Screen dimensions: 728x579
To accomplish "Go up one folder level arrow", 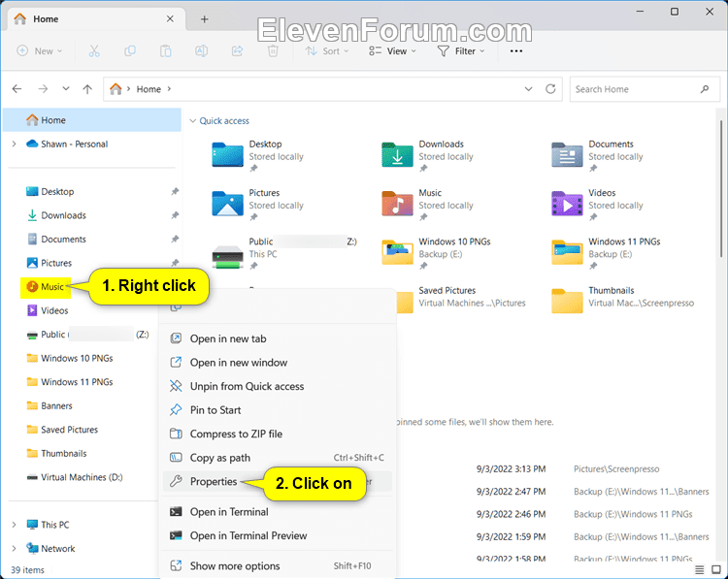I will tap(87, 88).
